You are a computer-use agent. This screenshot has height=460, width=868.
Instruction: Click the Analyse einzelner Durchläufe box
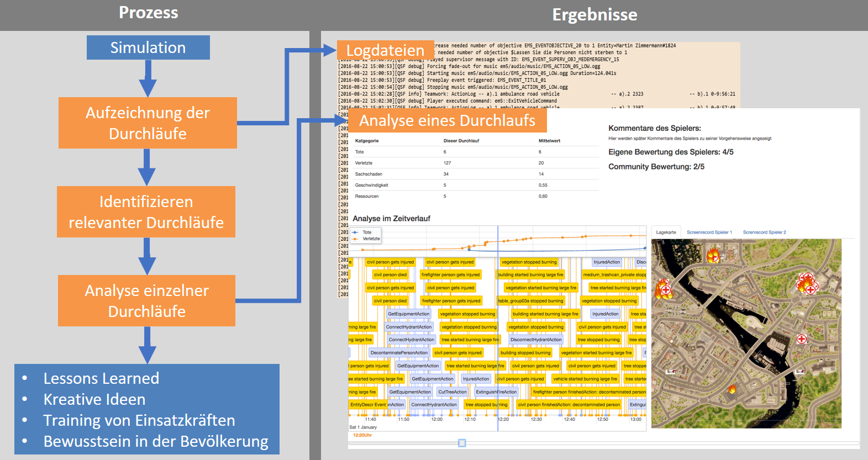click(146, 300)
